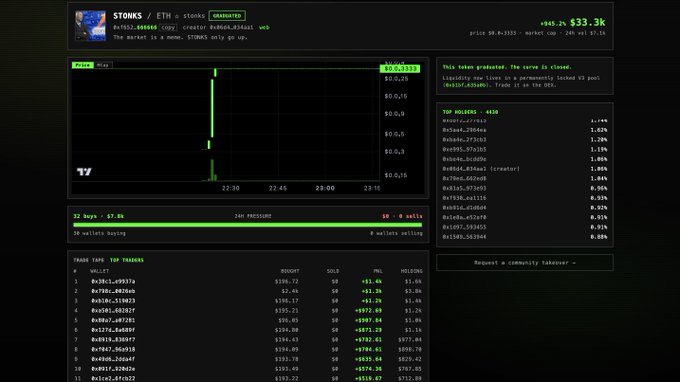Open trader wallet 0x8919…8369f7

113,340
